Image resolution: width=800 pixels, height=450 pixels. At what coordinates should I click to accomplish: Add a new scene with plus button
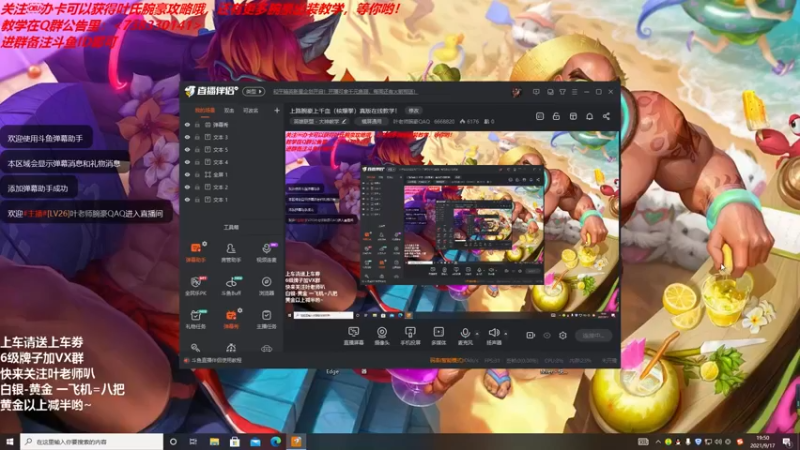277,110
